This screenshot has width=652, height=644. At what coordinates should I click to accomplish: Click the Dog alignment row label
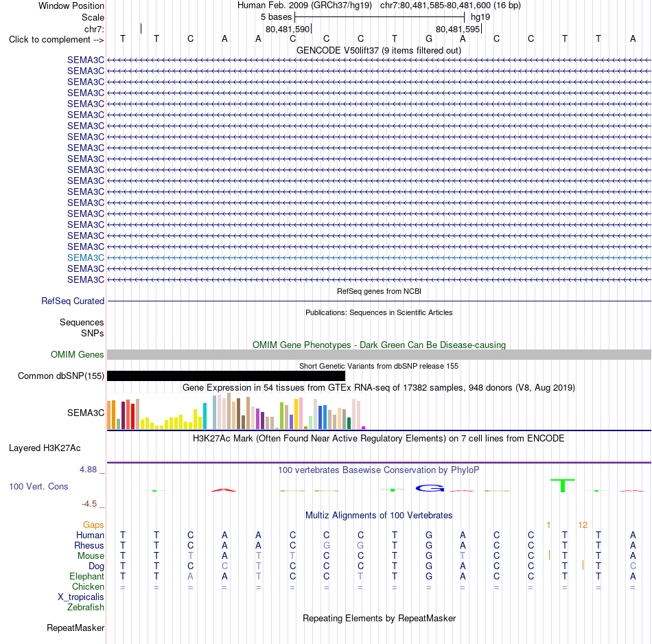tap(96, 566)
